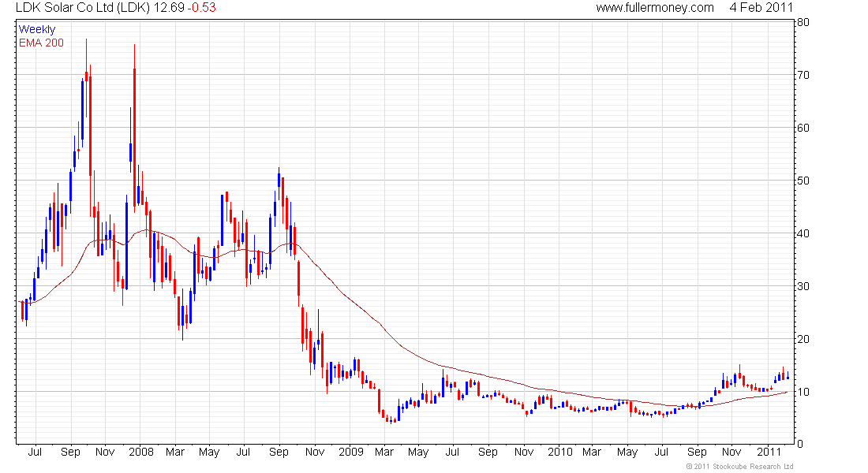The width and height of the screenshot is (868, 473).
Task: Click the 20 price axis label
Action: tap(803, 339)
